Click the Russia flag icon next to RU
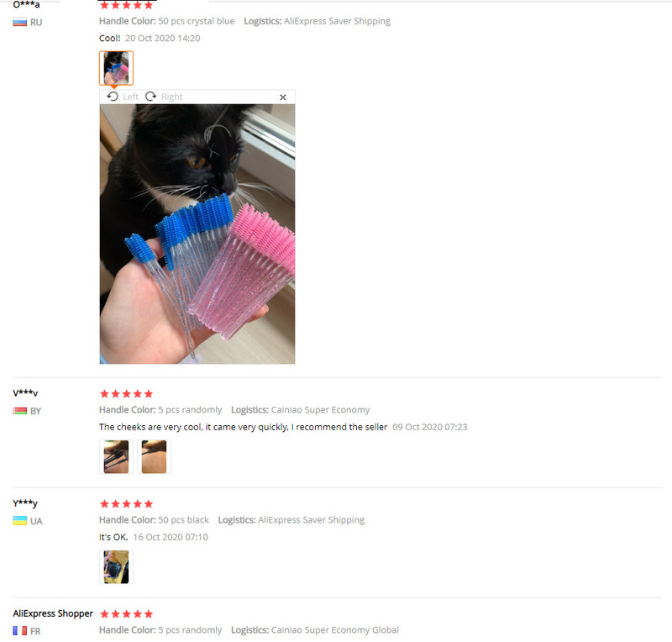672x642 pixels. pyautogui.click(x=19, y=23)
